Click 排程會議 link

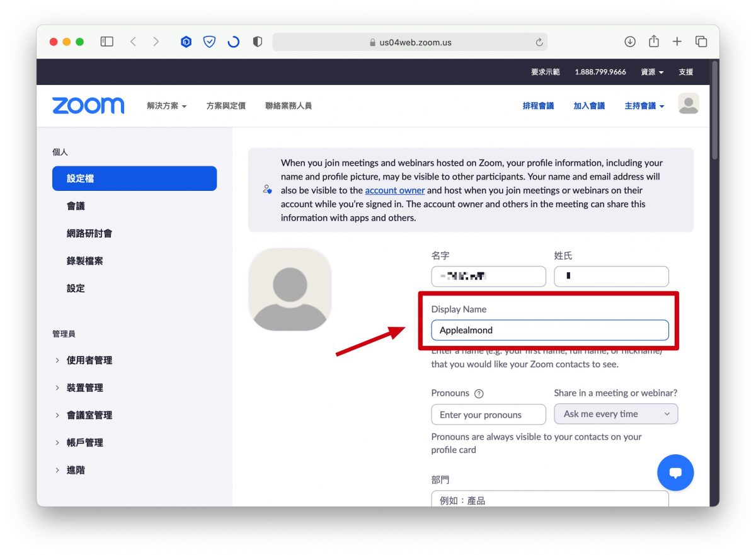coord(538,106)
